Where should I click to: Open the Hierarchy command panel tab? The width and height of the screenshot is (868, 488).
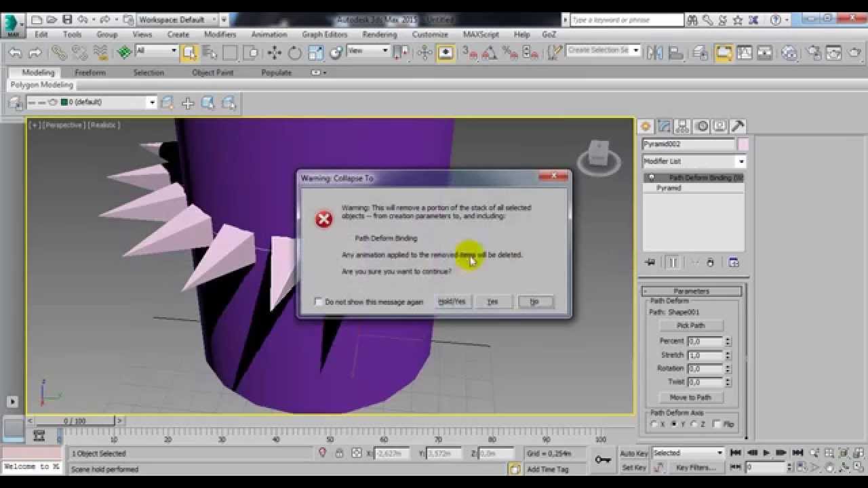click(683, 126)
